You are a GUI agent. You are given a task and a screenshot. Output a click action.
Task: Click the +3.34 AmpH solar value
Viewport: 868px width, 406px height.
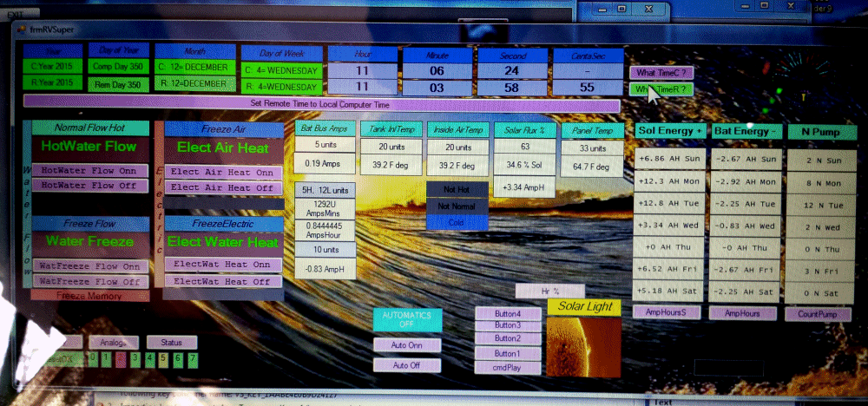525,187
